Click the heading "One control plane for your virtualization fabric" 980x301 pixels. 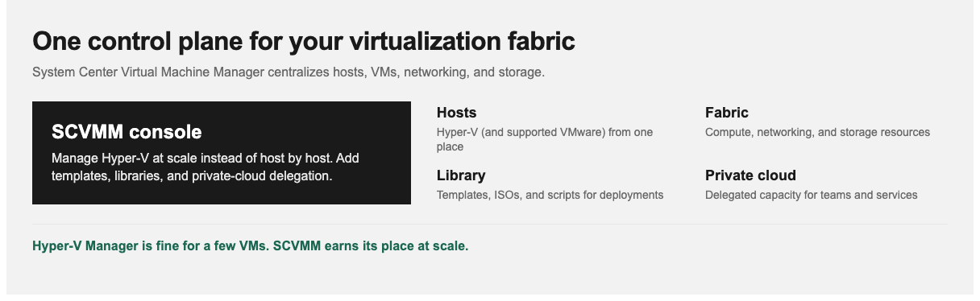[304, 41]
